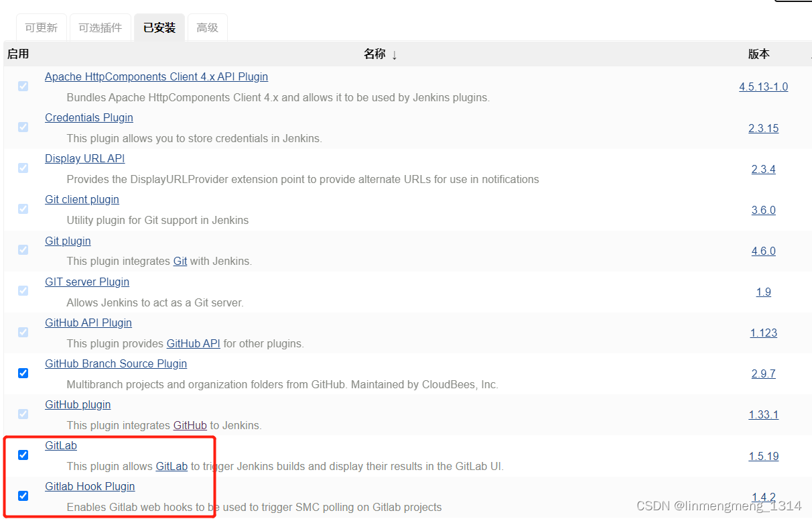Disable the GitHub Branch Source Plugin checkbox

(x=23, y=373)
